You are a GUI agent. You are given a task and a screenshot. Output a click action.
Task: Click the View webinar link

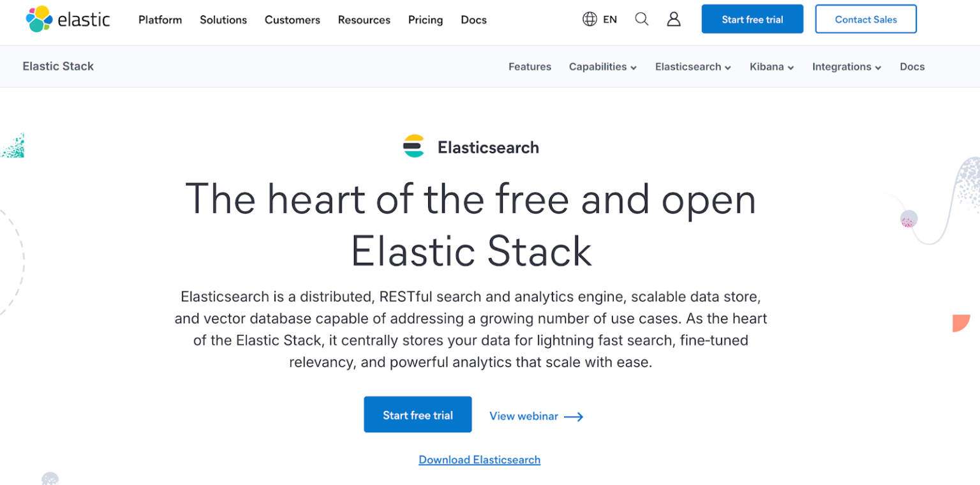coord(523,416)
